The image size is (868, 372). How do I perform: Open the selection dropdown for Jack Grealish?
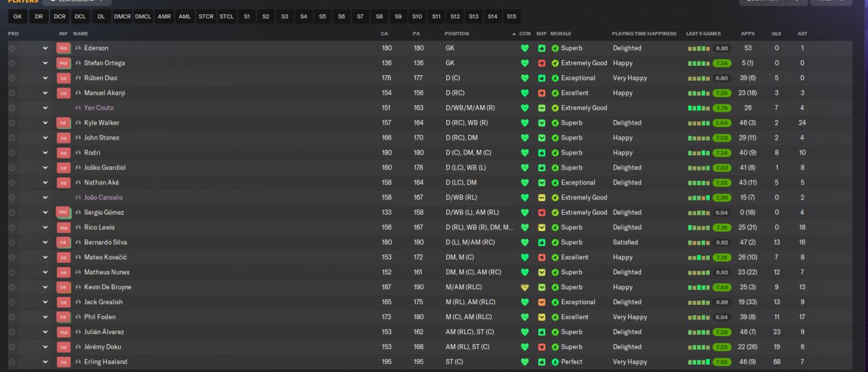(45, 302)
